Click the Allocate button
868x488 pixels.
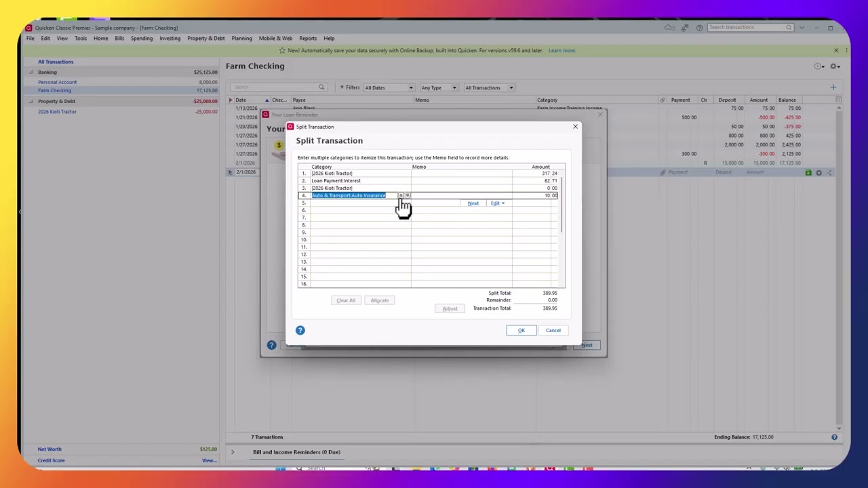click(380, 300)
